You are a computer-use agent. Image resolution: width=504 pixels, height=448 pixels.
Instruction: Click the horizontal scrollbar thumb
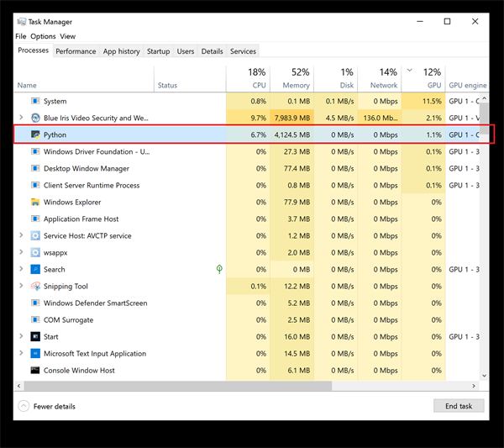click(178, 386)
